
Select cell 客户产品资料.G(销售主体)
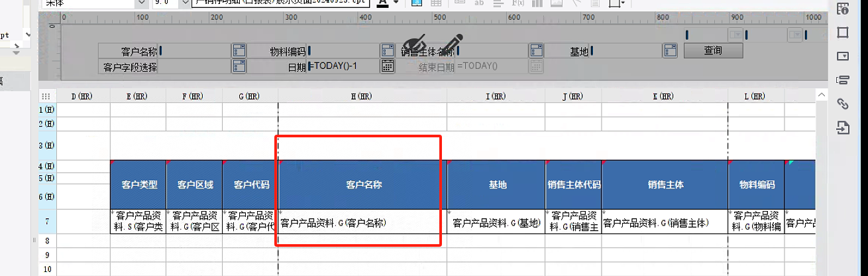point(665,222)
